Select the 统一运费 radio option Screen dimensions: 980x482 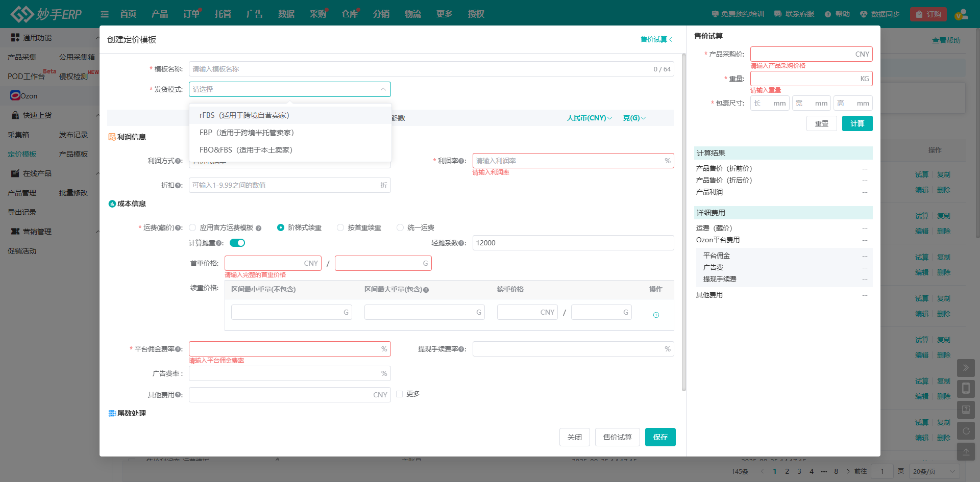[400, 227]
